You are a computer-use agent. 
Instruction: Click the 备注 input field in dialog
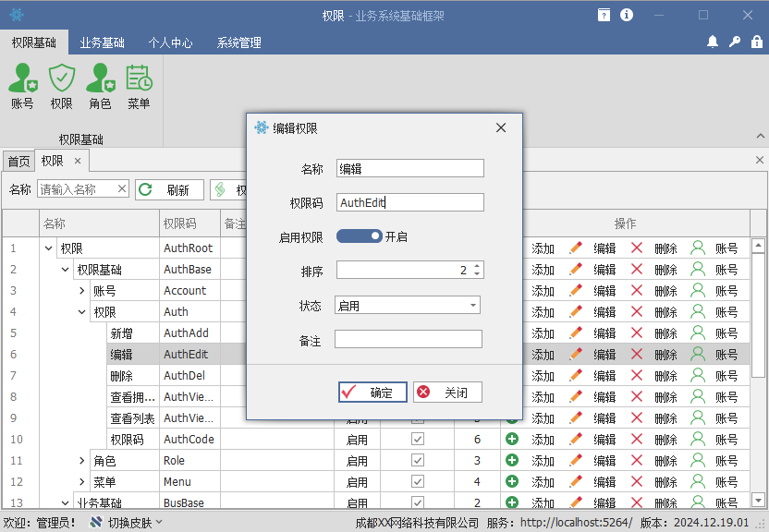(409, 340)
